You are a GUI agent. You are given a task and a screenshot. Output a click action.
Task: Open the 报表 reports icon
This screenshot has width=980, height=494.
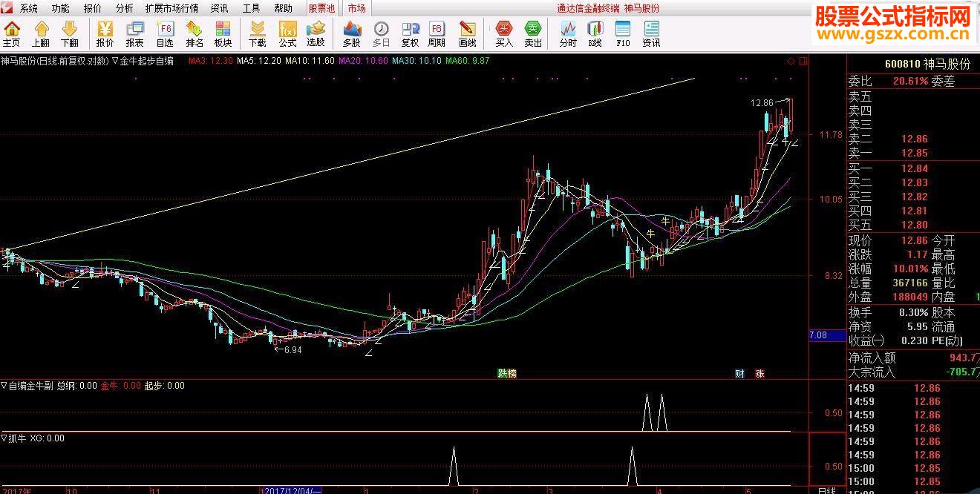tap(134, 34)
